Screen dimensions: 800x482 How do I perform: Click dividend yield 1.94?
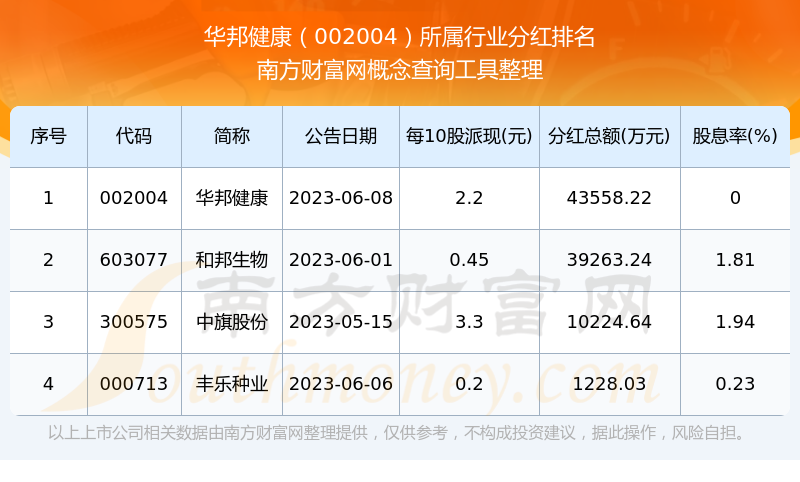click(x=735, y=322)
